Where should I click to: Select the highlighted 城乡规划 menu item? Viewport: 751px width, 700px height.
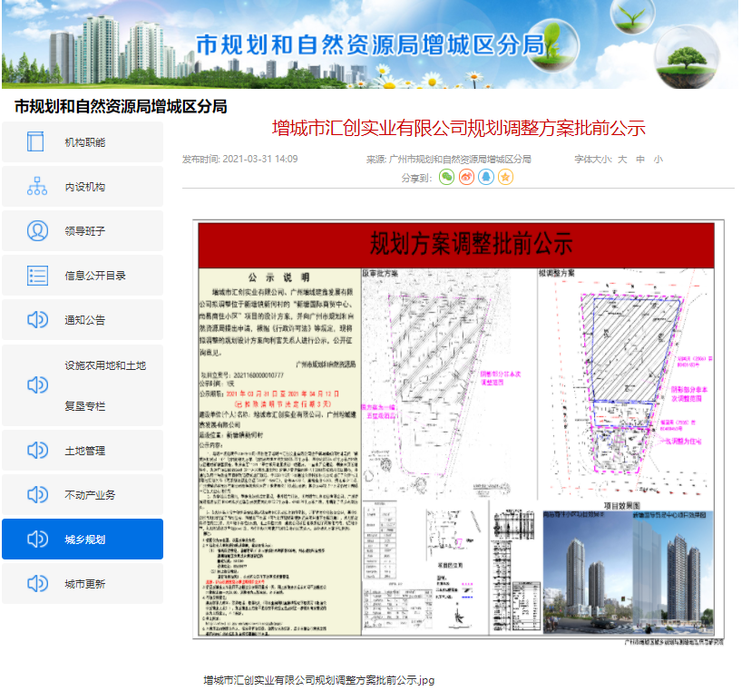coord(83,540)
